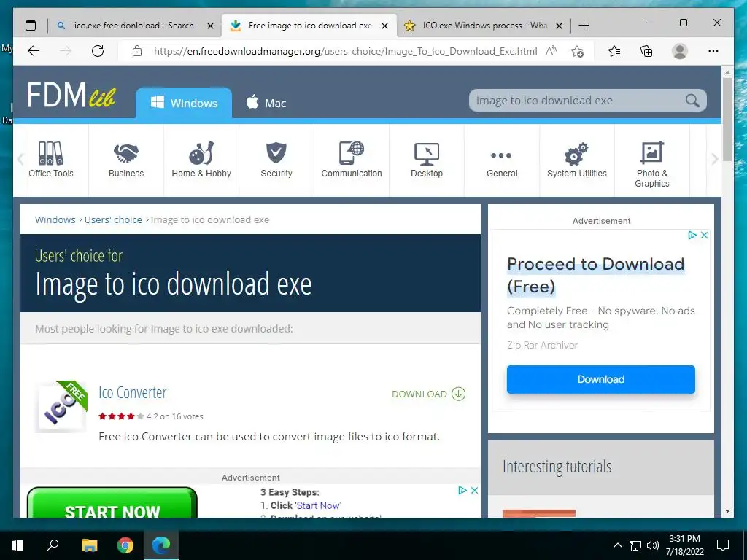The image size is (747, 560).
Task: Go back using the browser back arrow
Action: pyautogui.click(x=34, y=51)
